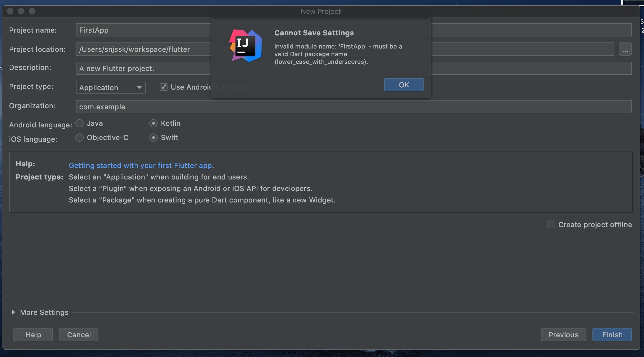Cancel the new project wizard
This screenshot has height=357, width=644.
click(x=79, y=335)
